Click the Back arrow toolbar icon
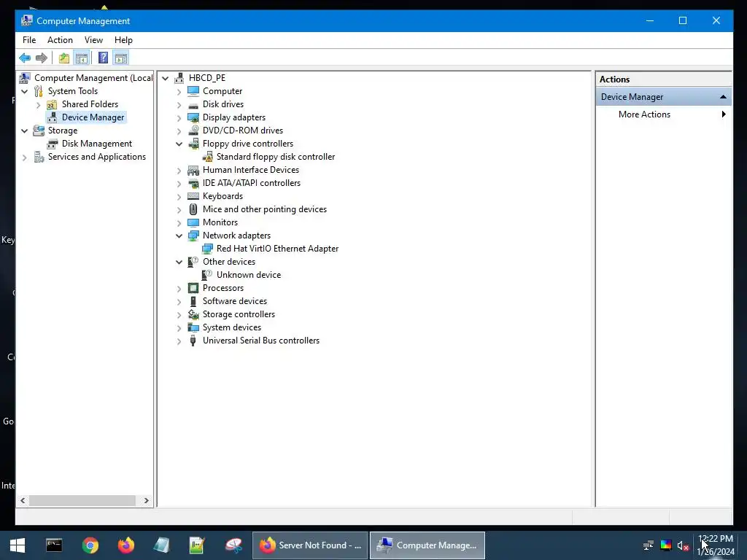The image size is (747, 560). click(x=25, y=58)
